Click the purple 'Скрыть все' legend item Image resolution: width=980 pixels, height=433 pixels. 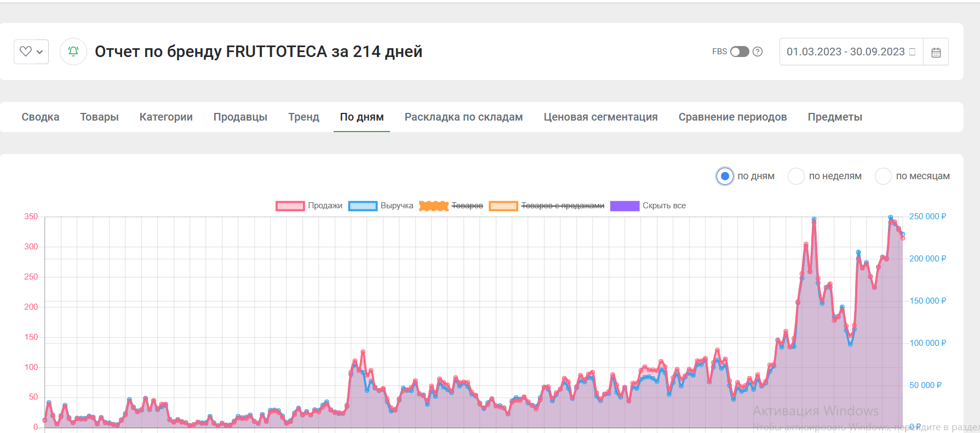click(x=648, y=206)
